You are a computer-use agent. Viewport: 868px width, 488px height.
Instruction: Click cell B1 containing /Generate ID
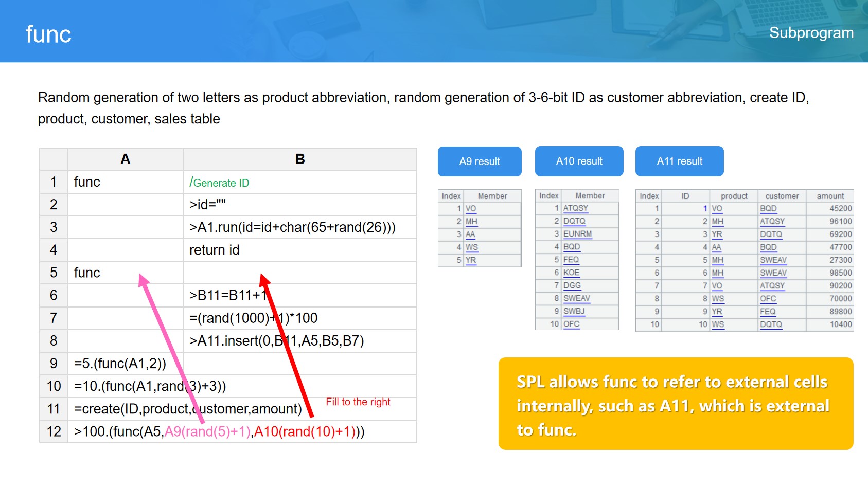coord(300,182)
